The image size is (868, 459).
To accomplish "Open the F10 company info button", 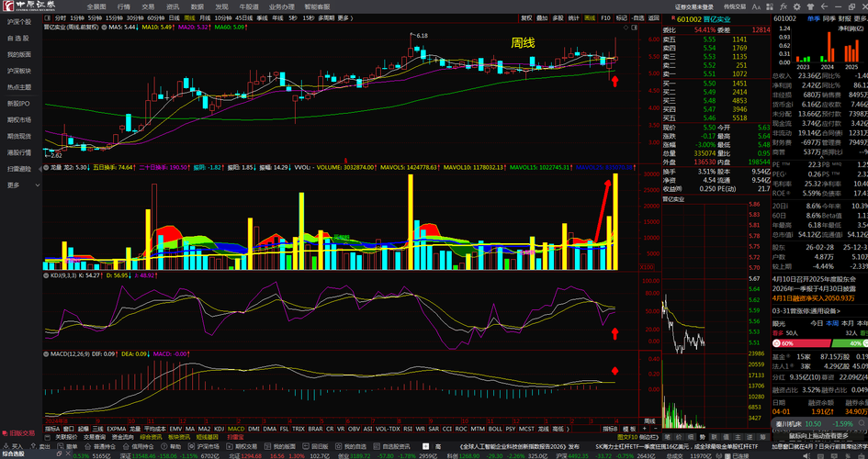I will click(x=605, y=17).
